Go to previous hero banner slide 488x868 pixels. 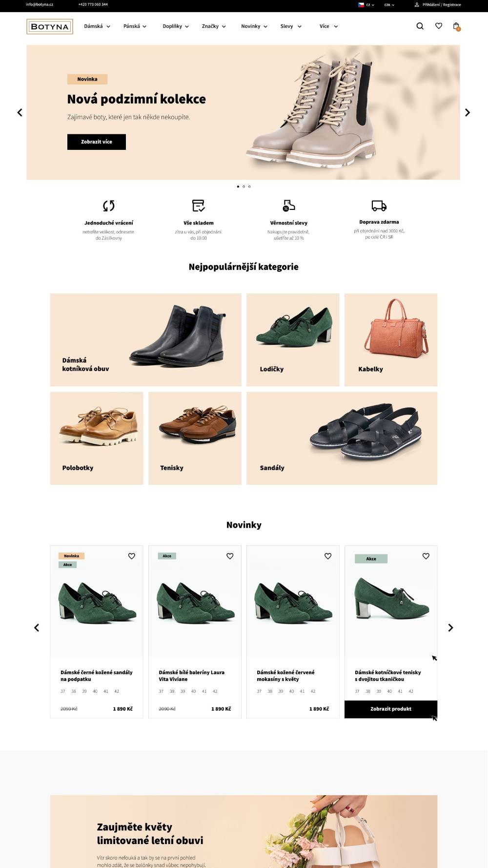point(20,113)
